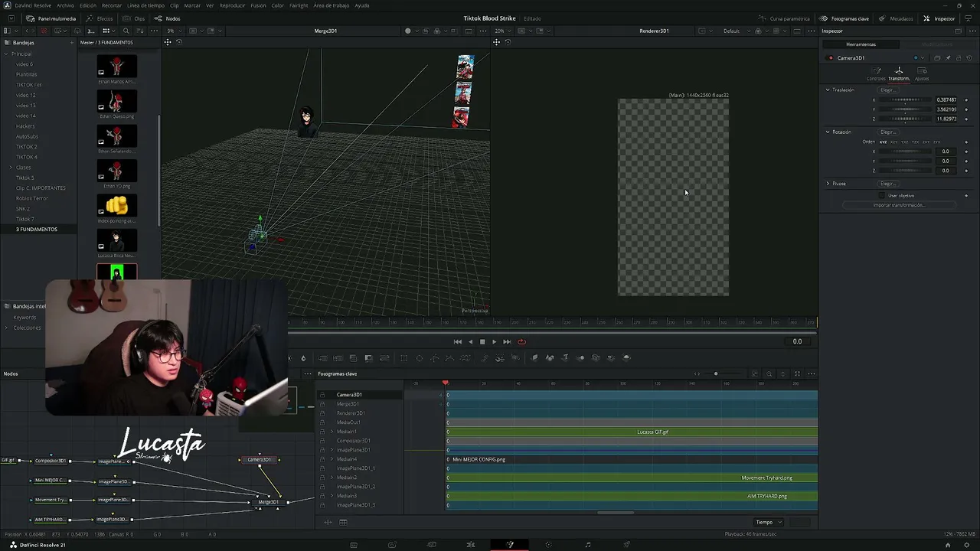Toggle lock on Renderer3D1 keyframe track

(322, 413)
